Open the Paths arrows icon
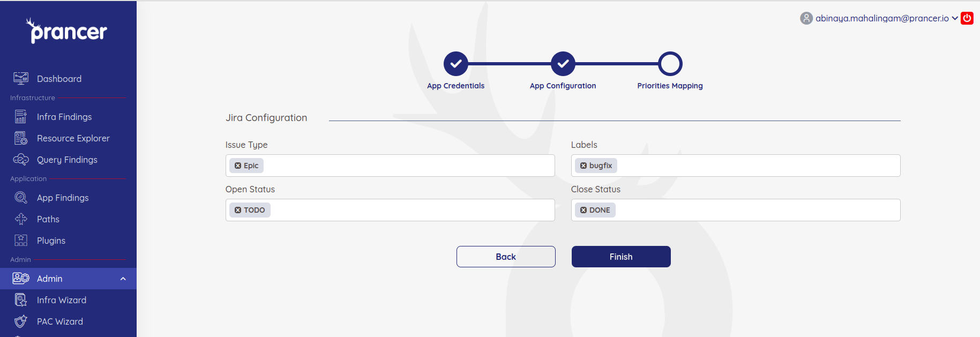This screenshot has height=337, width=980. (21, 219)
